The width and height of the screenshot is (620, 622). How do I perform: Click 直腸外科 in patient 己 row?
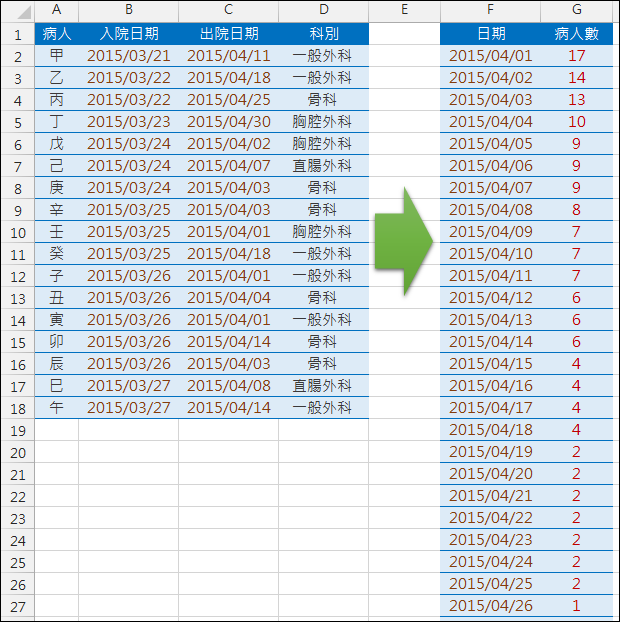tap(324, 166)
